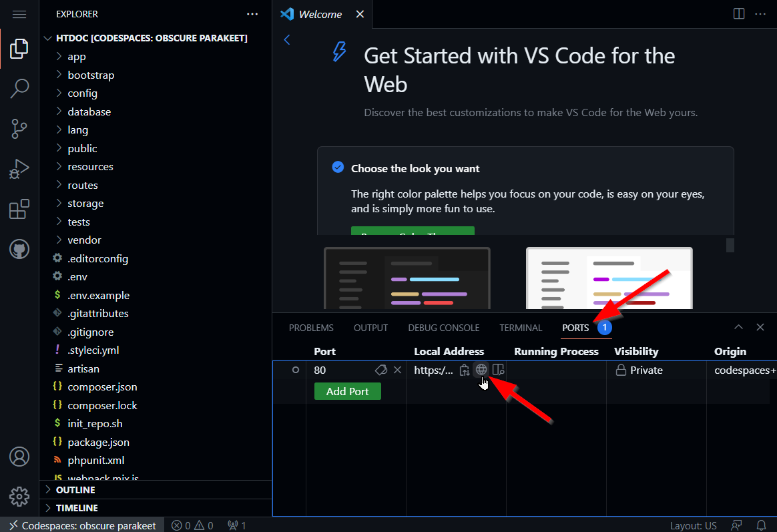Select the PORTS tab
This screenshot has width=777, height=532.
[575, 328]
